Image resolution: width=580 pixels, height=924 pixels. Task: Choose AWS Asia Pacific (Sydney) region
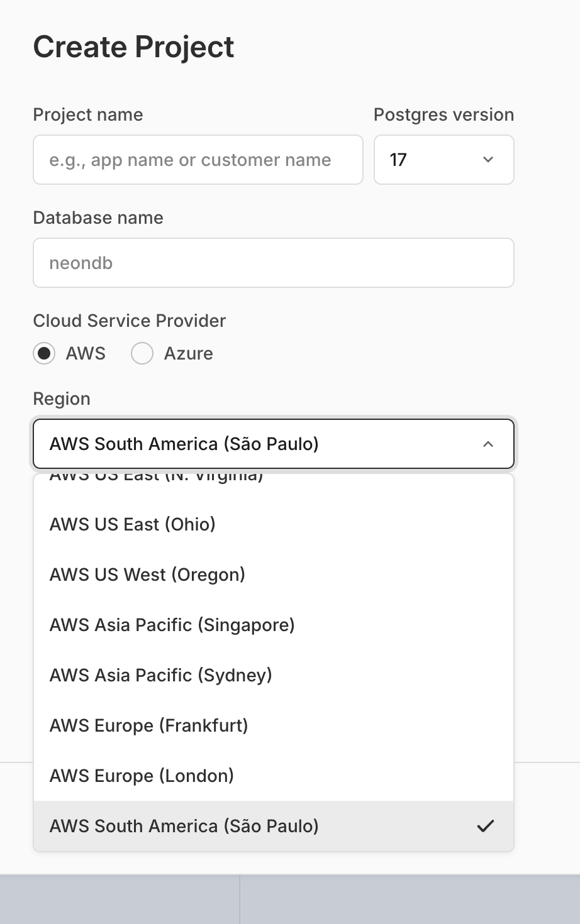point(274,675)
